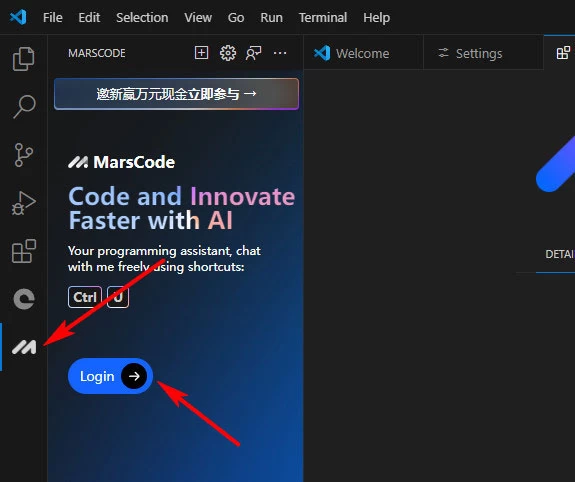Open the Run and Debug view

tap(24, 203)
